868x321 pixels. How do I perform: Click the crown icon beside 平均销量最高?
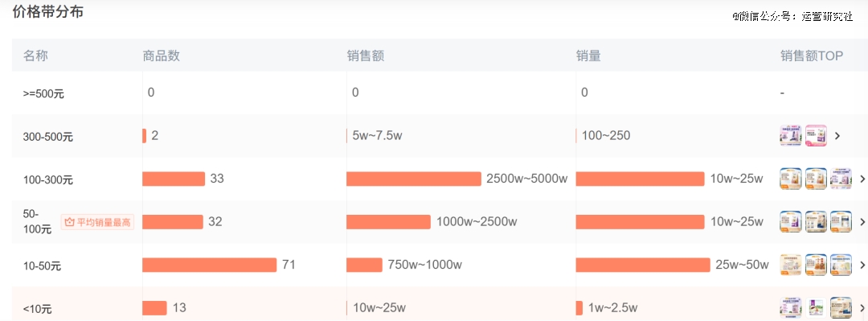click(x=69, y=222)
